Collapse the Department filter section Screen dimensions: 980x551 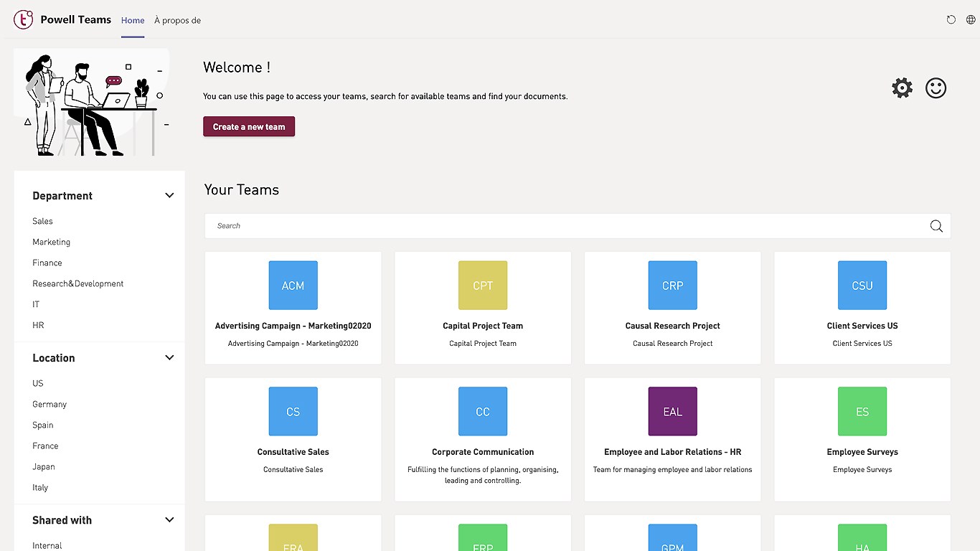coord(169,196)
